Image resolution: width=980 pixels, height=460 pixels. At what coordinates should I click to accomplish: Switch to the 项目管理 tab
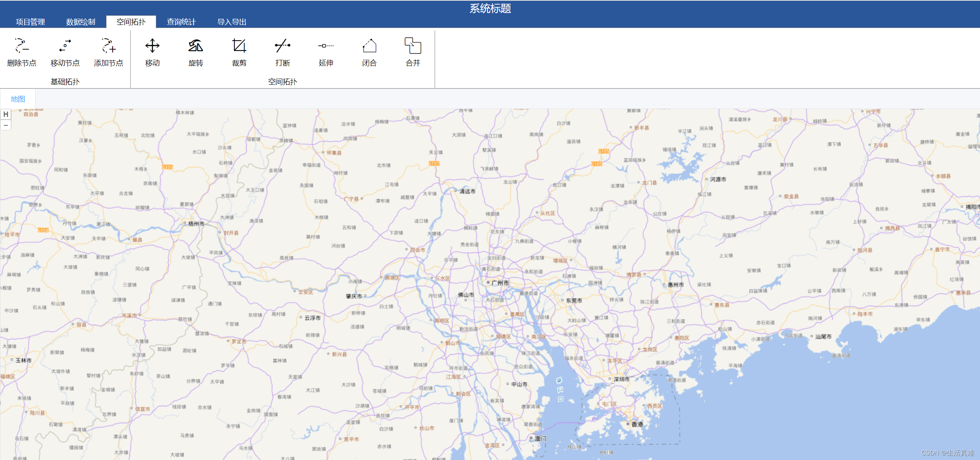coord(29,22)
